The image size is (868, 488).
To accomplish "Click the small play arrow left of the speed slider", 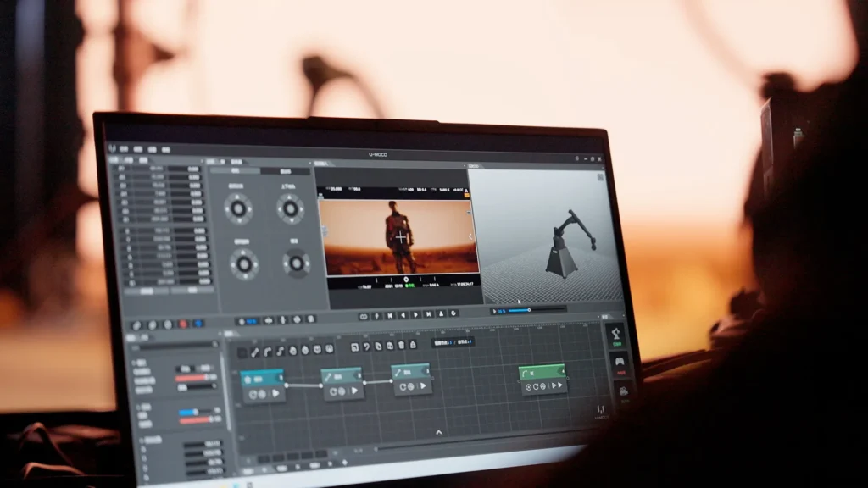I will [x=494, y=312].
